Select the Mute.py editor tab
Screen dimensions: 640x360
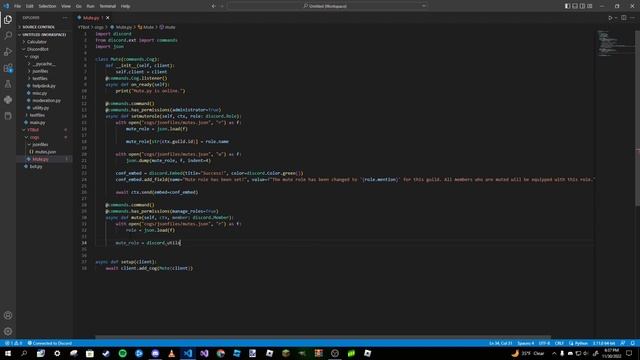[x=93, y=18]
